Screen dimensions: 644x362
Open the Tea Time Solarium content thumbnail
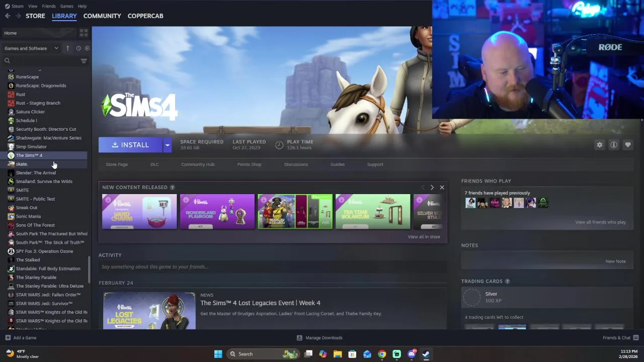tap(373, 212)
